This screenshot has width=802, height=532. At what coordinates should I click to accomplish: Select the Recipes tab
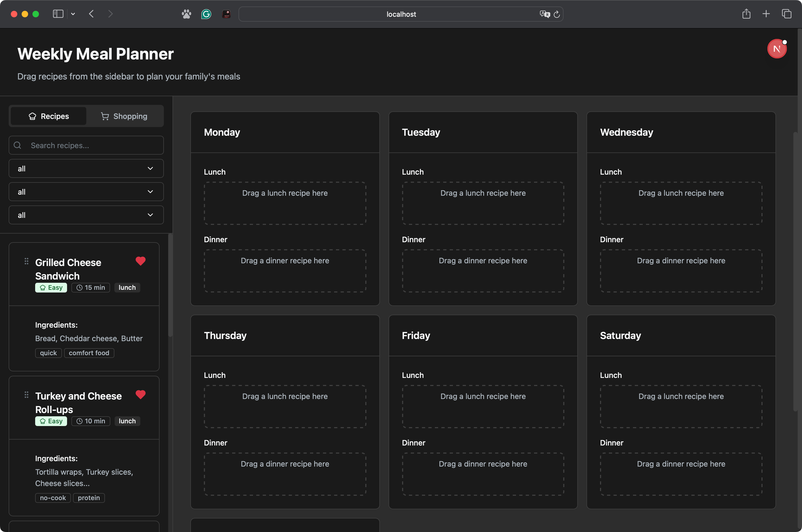click(48, 116)
